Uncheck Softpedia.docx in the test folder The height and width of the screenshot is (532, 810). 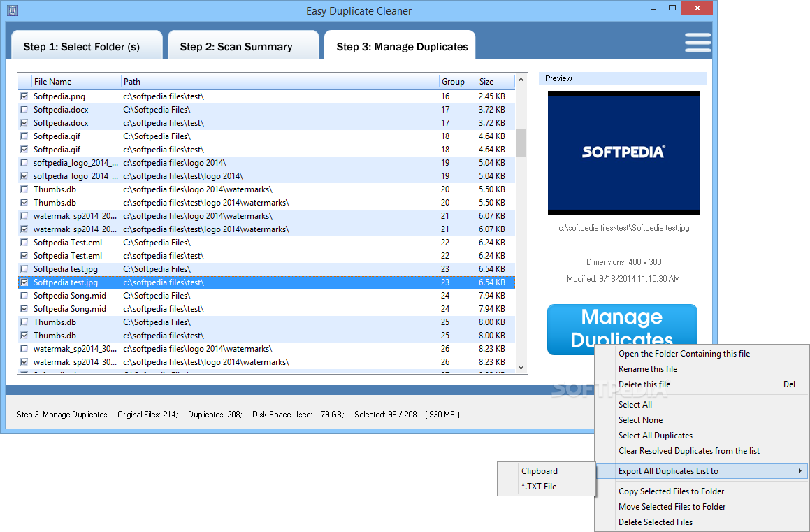tap(24, 123)
